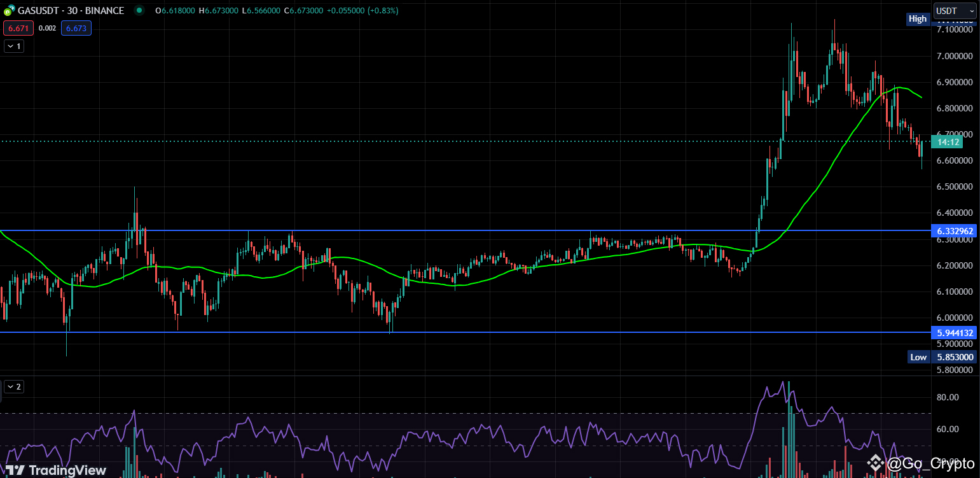
Task: Click the 0.002 spread value
Action: click(x=47, y=28)
